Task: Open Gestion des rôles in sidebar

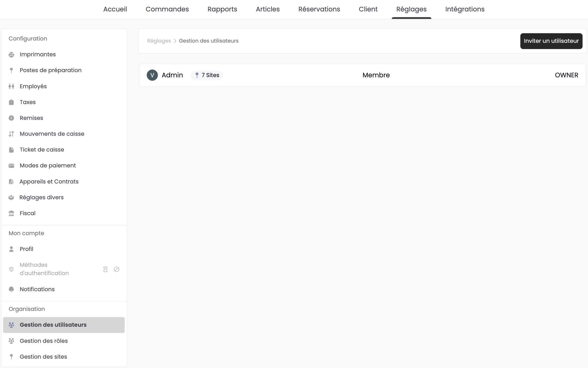Action: click(44, 341)
